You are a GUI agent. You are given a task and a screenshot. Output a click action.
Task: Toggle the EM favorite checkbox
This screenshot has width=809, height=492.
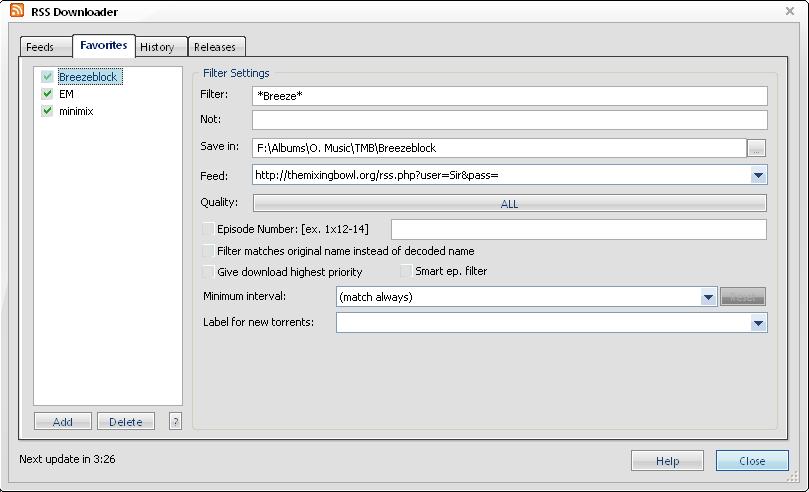(47, 94)
